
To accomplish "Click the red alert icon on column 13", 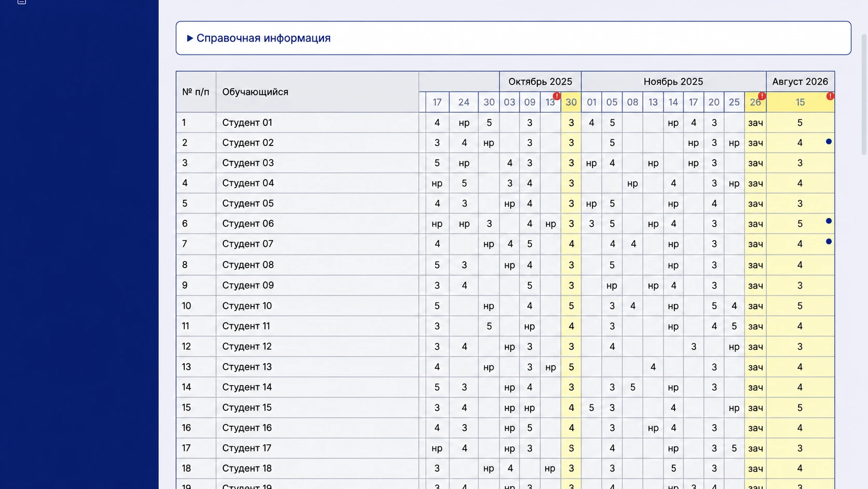I will pos(557,96).
